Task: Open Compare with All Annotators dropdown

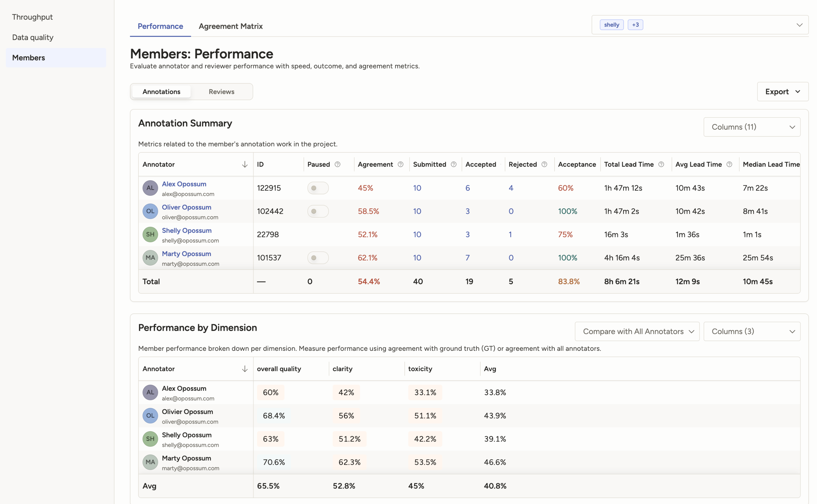Action: 637,331
